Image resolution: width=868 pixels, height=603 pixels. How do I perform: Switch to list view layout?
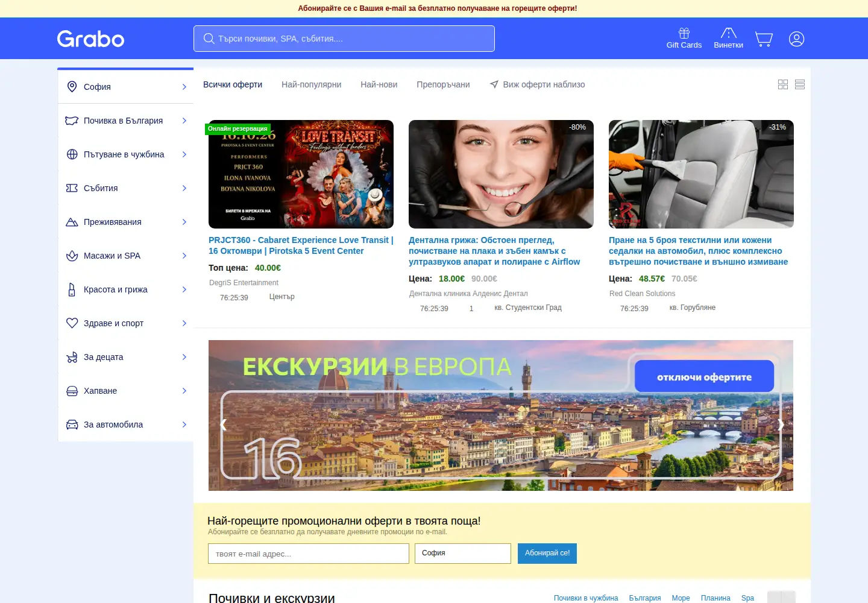pos(800,84)
